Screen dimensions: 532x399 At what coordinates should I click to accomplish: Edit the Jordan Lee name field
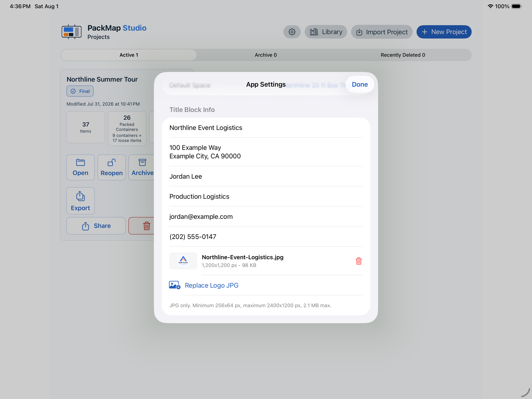click(266, 177)
